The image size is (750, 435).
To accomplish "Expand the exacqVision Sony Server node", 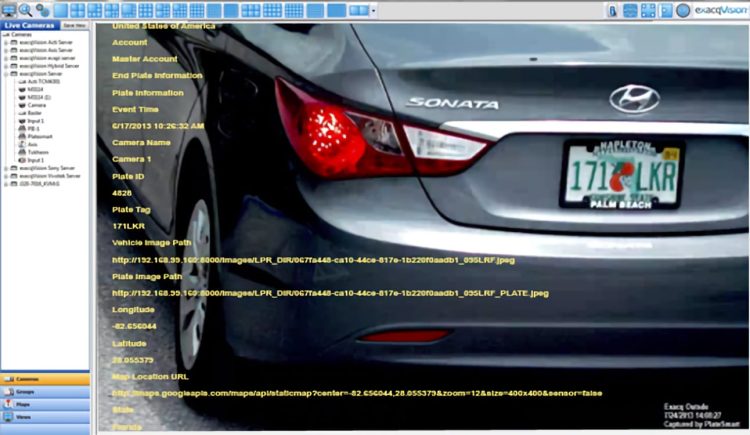I will [6, 168].
